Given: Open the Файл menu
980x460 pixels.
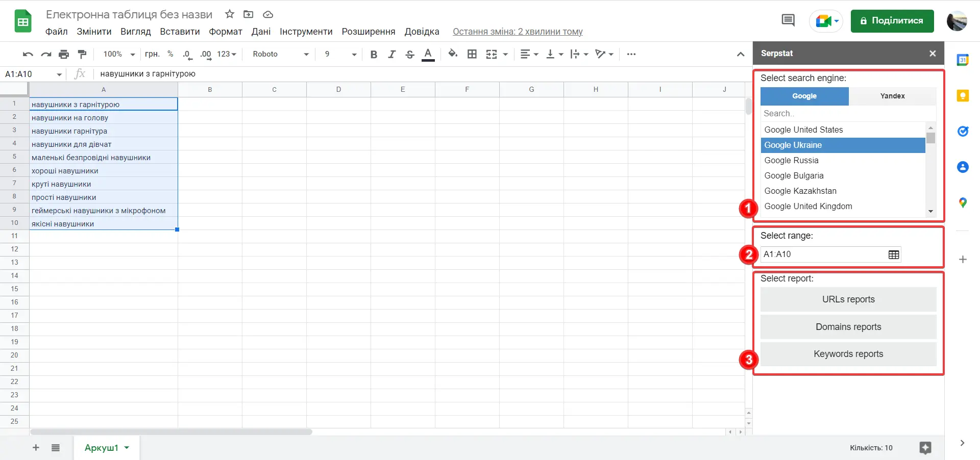Looking at the screenshot, I should coord(57,32).
